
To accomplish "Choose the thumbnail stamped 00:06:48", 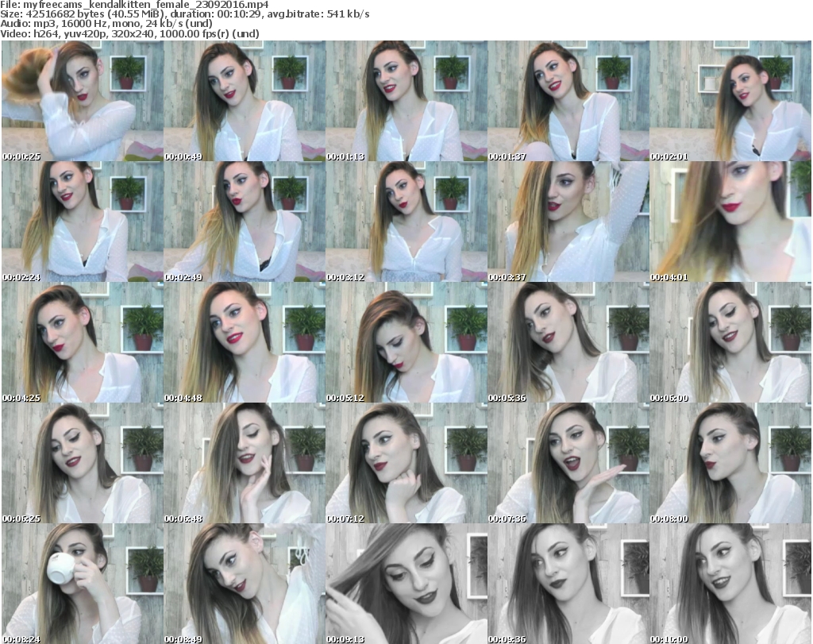I will (245, 463).
